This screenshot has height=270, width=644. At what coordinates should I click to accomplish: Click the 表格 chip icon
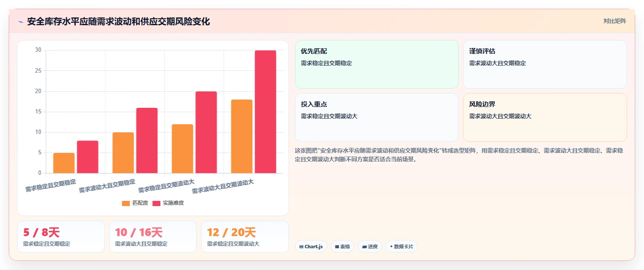point(337,247)
